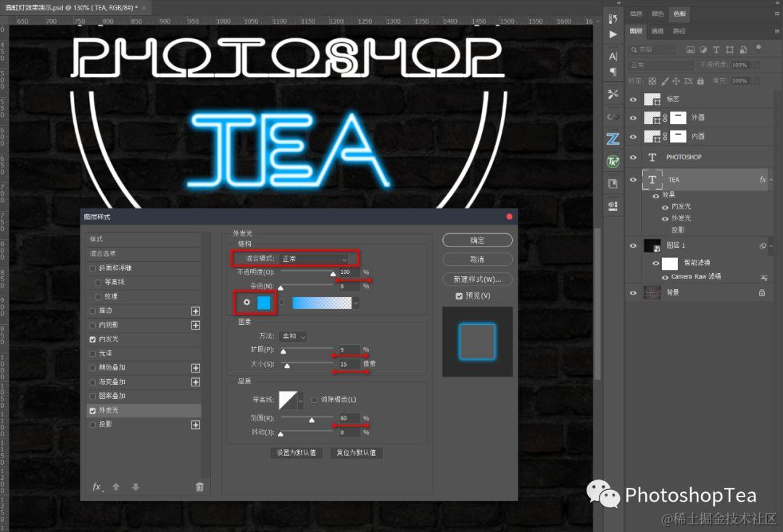Click the 设置为默认值 button
The width and height of the screenshot is (783, 532).
[297, 453]
